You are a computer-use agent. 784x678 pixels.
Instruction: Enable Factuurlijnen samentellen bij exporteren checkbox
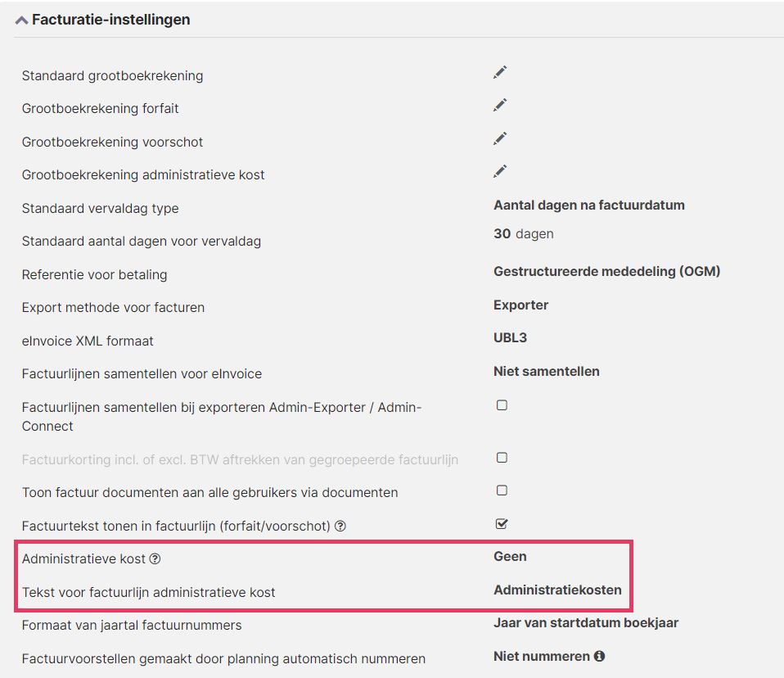(x=502, y=405)
